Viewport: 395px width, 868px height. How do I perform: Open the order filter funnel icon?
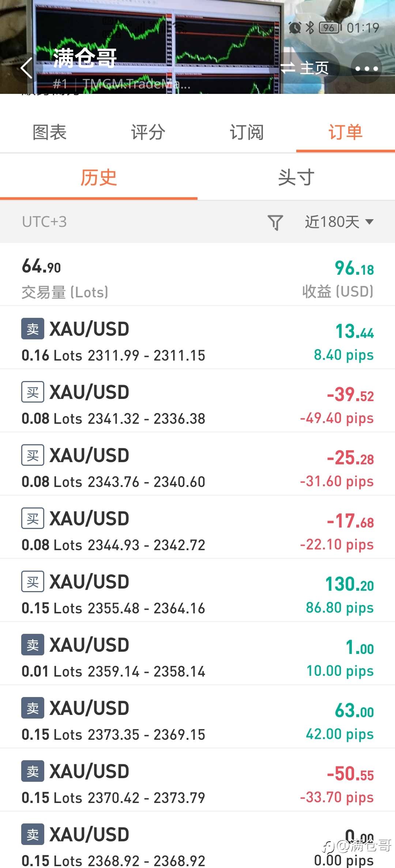pos(275,222)
